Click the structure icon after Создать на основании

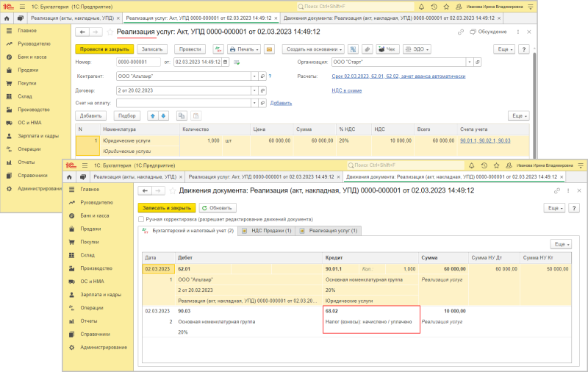pyautogui.click(x=353, y=49)
